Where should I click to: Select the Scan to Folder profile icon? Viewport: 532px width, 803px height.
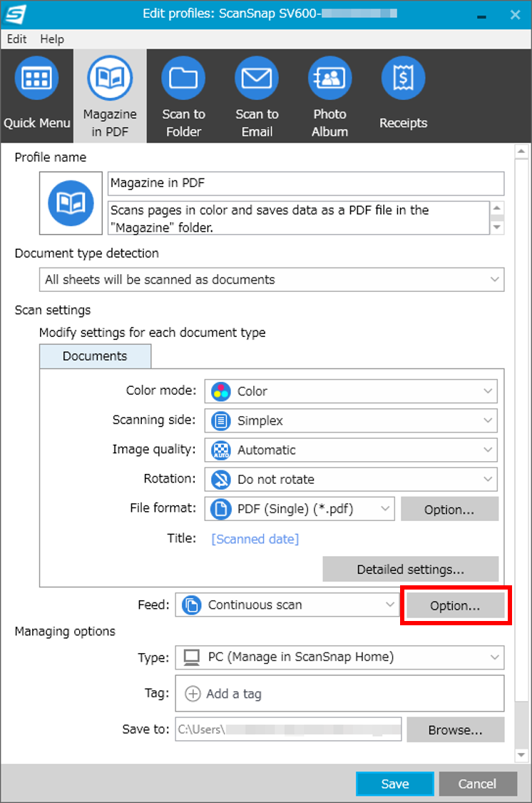183,79
